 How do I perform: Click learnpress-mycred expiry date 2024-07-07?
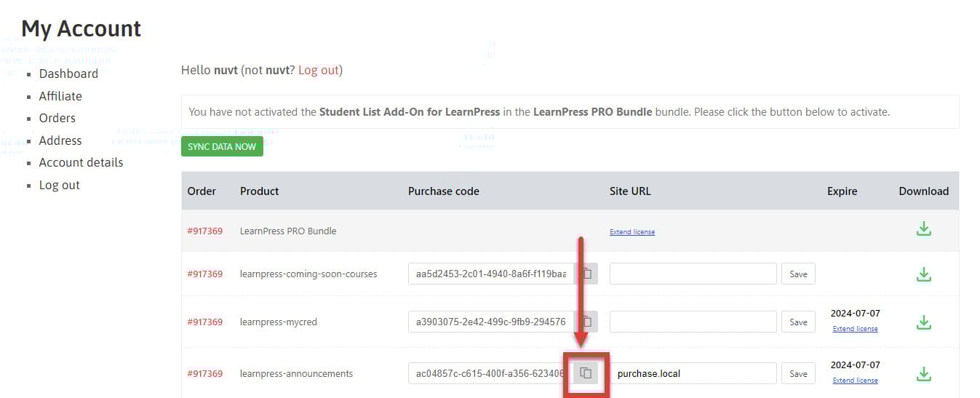[856, 314]
